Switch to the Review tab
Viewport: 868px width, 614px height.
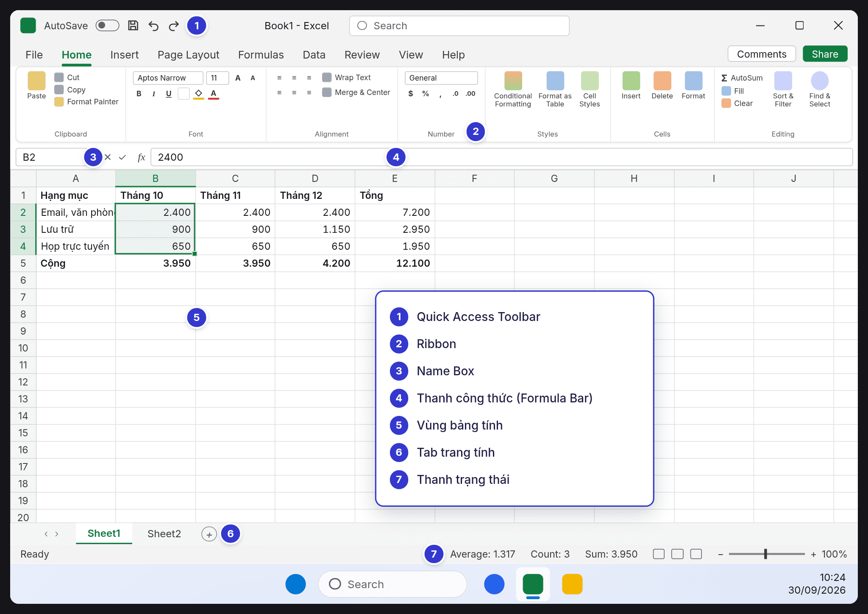[362, 55]
